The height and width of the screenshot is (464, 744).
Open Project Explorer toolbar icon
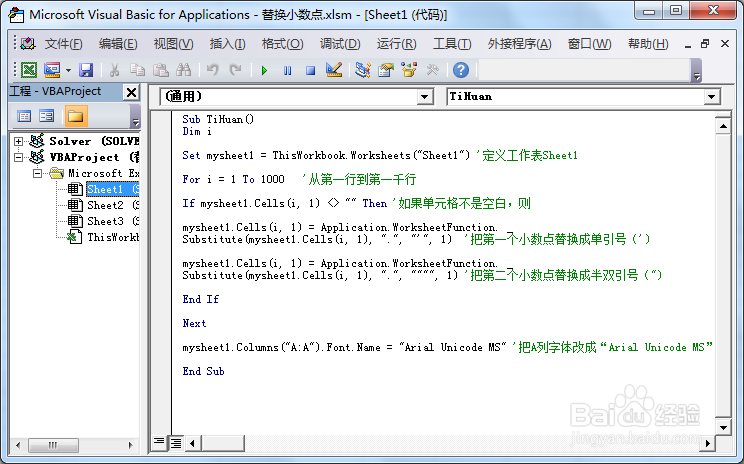pos(363,70)
